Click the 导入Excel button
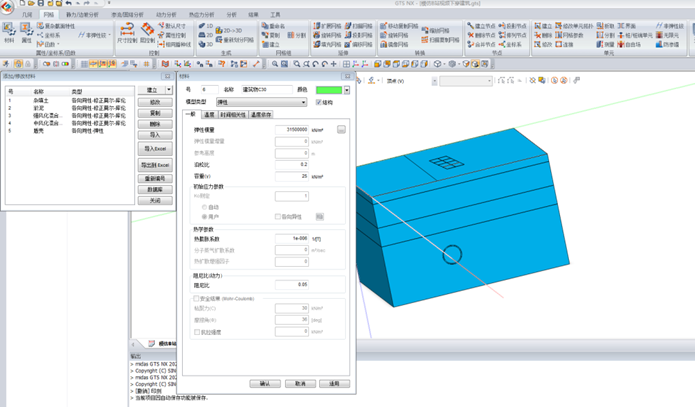The image size is (695, 407). (155, 149)
